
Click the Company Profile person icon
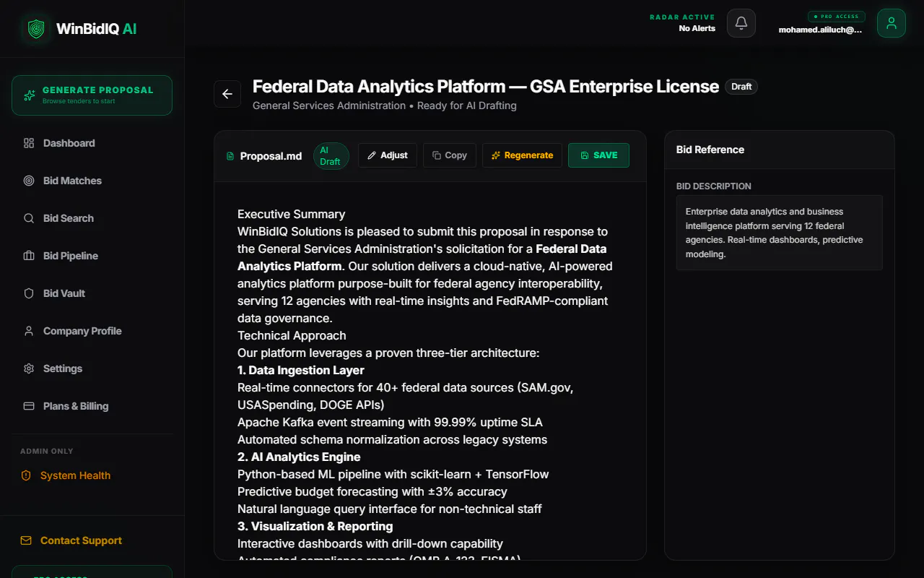pos(29,331)
